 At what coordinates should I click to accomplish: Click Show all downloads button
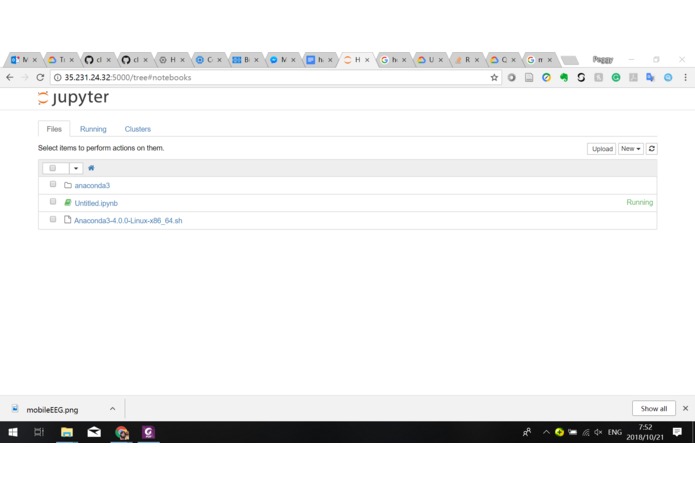point(653,408)
